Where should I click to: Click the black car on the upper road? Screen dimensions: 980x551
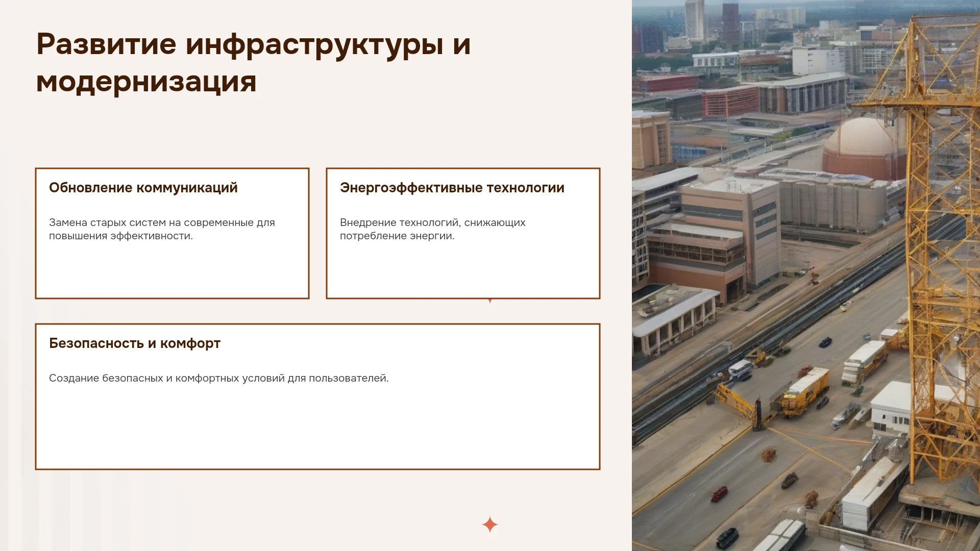pyautogui.click(x=825, y=342)
